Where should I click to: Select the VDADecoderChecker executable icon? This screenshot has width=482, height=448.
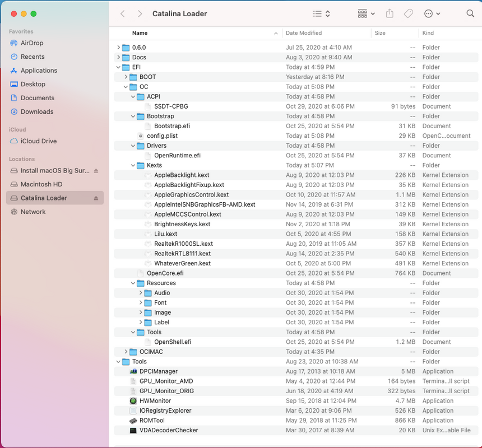click(x=133, y=430)
